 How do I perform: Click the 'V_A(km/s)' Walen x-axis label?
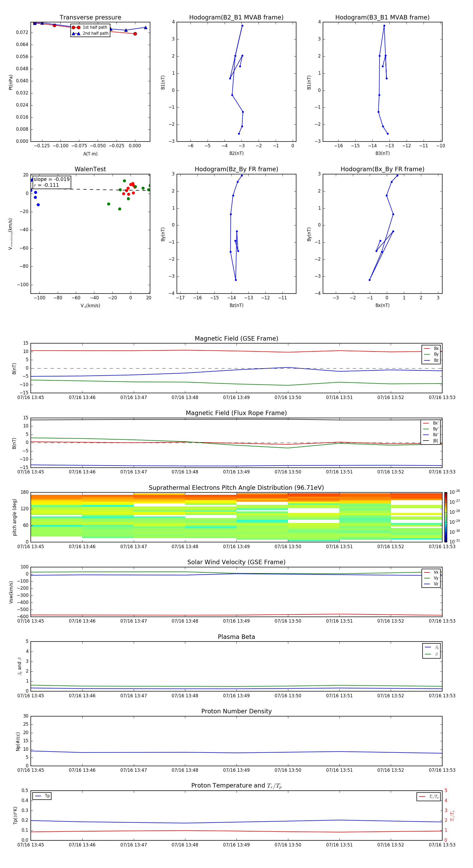[x=90, y=306]
